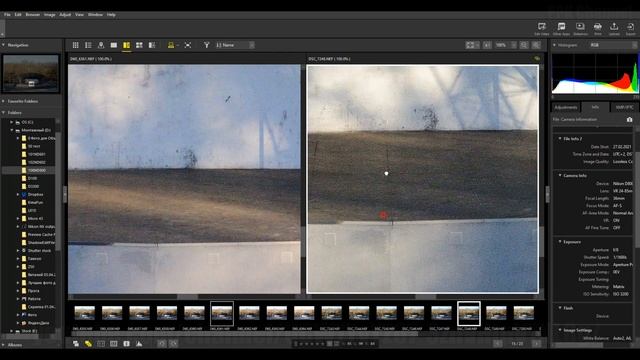Click the Print icon
The width and height of the screenshot is (640, 360).
point(598,29)
